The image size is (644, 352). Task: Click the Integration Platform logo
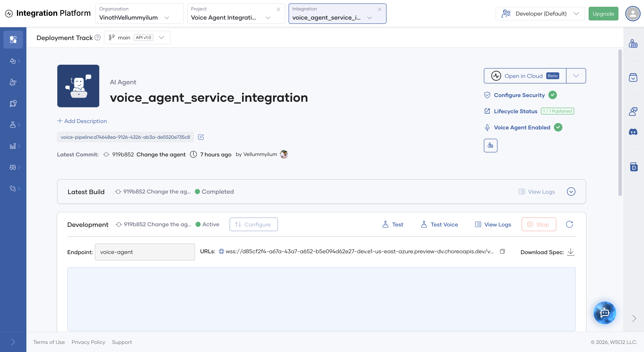click(x=48, y=13)
